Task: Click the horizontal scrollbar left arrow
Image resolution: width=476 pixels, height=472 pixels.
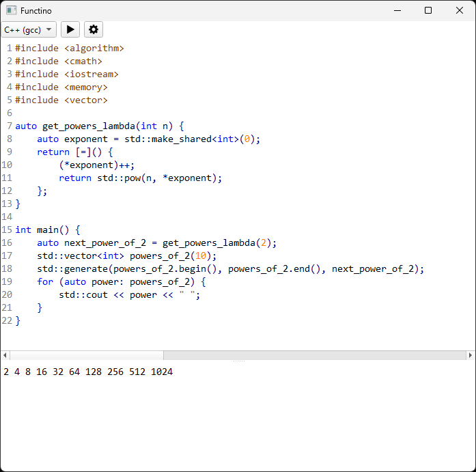Action: tap(5, 355)
